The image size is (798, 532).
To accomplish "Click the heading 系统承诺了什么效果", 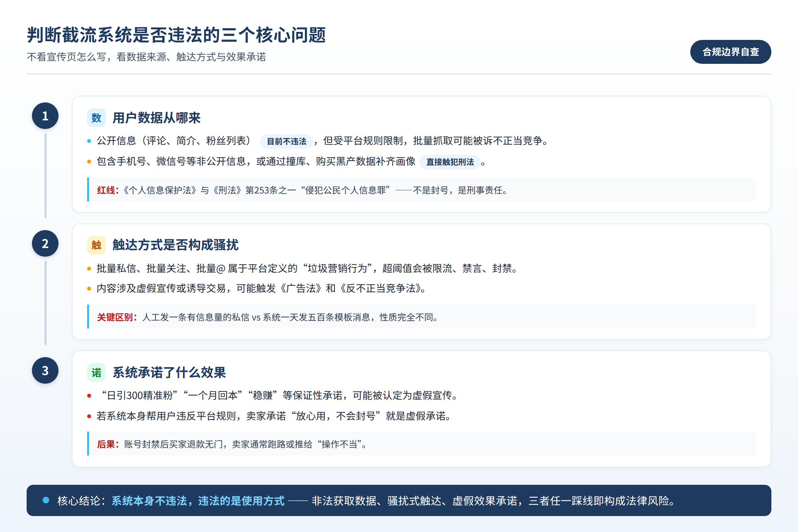I will pyautogui.click(x=169, y=372).
